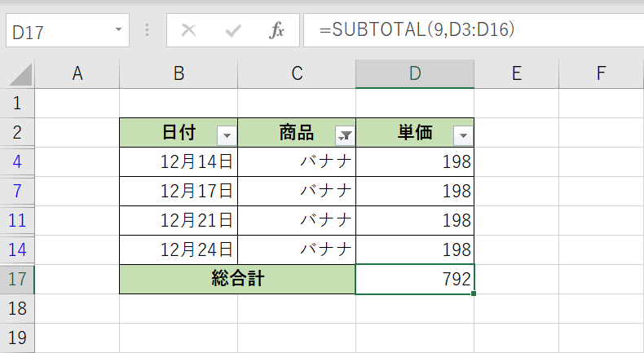The width and height of the screenshot is (644, 353).
Task: Select filtered row 7 header
Action: [17, 191]
